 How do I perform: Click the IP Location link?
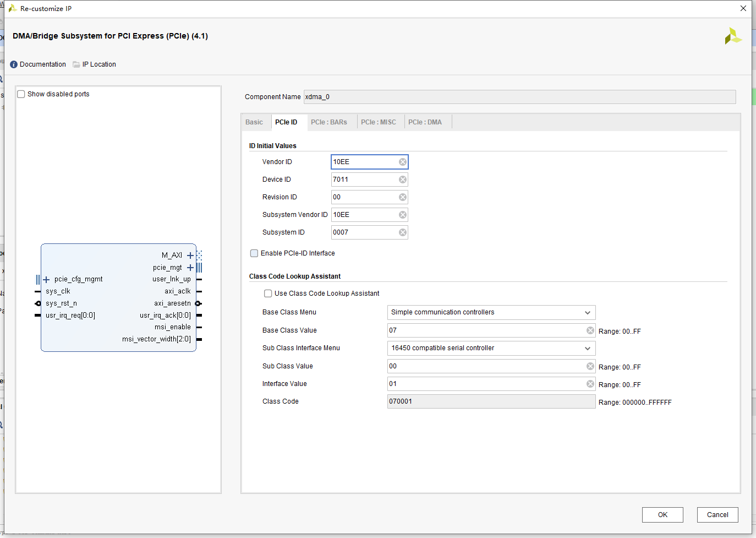[99, 64]
